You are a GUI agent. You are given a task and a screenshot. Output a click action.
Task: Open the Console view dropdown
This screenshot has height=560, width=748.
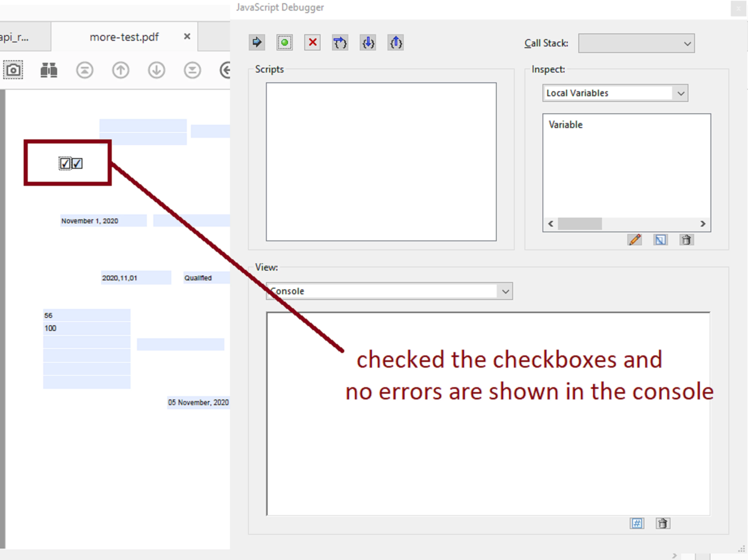389,291
